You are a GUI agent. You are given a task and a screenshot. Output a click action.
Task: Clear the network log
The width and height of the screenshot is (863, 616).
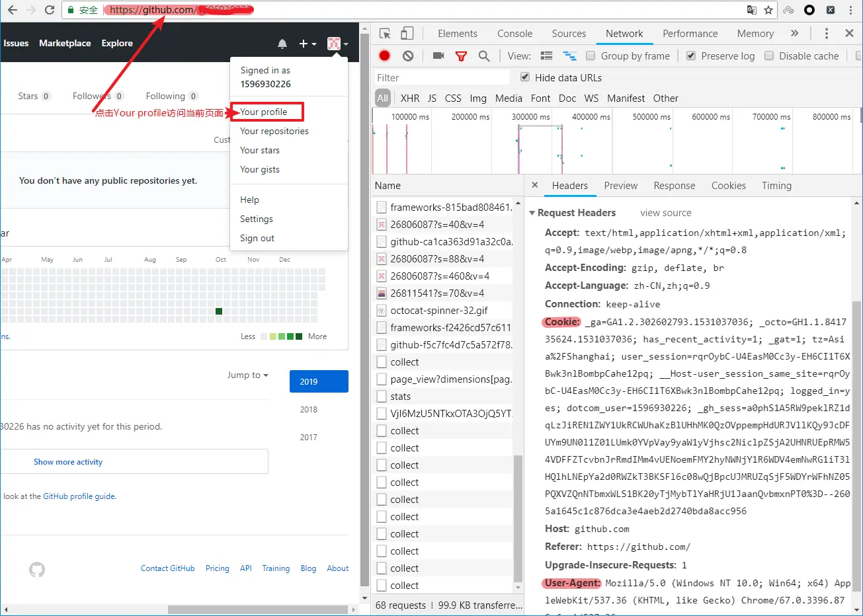pyautogui.click(x=408, y=56)
